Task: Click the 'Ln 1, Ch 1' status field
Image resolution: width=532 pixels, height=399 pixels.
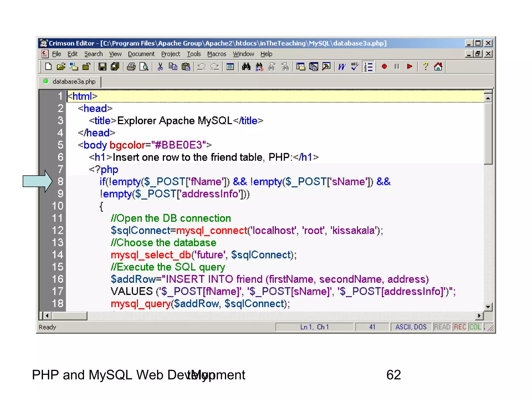Action: pyautogui.click(x=315, y=327)
